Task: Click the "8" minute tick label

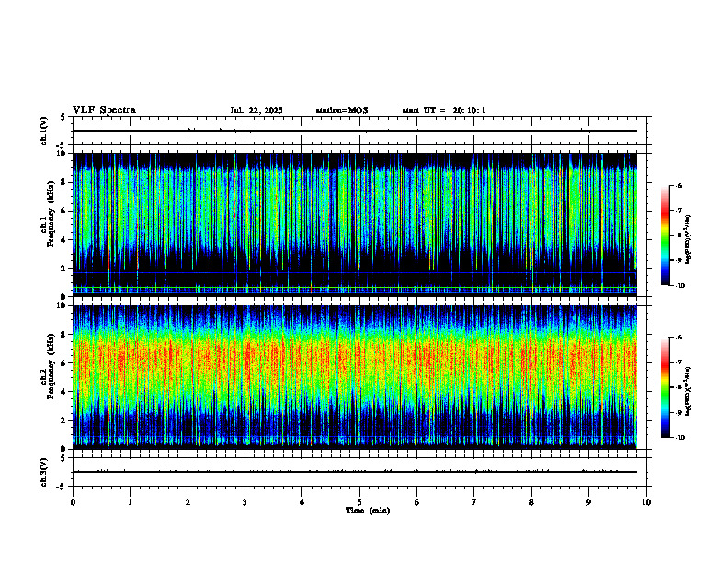Action: click(531, 502)
